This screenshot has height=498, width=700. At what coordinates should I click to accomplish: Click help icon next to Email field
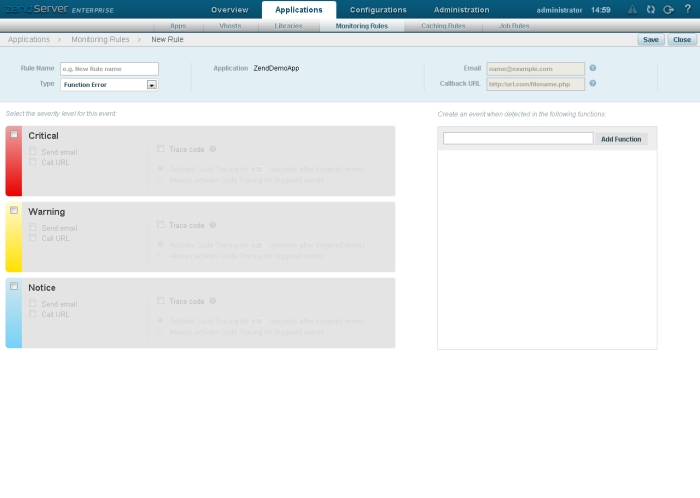(593, 68)
